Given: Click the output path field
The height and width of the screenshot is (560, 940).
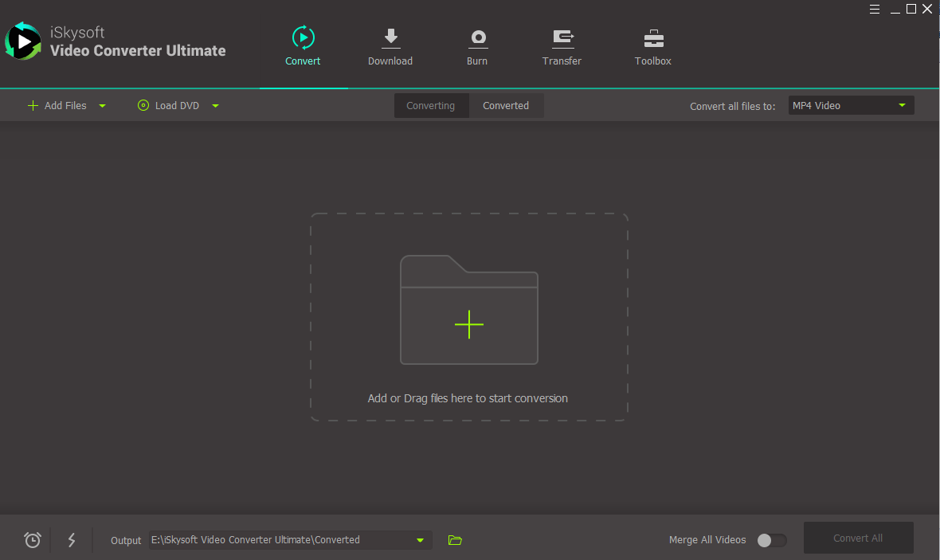Looking at the screenshot, I should [290, 539].
